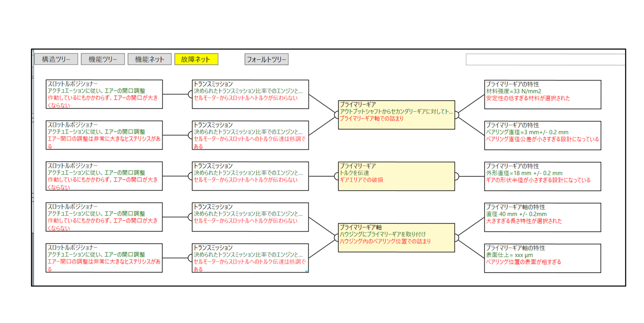Click green text ハウジングにプライマリーギアを取り付け

382,234
